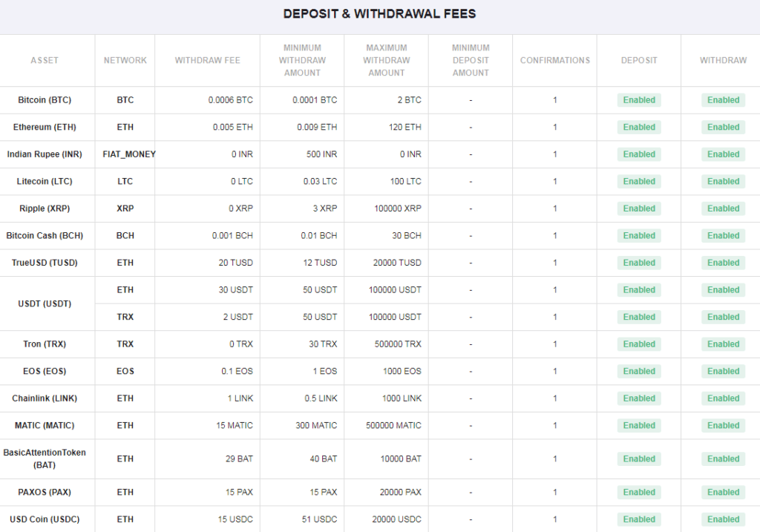Click the 0.1 EOS withdraw fee

pos(237,371)
